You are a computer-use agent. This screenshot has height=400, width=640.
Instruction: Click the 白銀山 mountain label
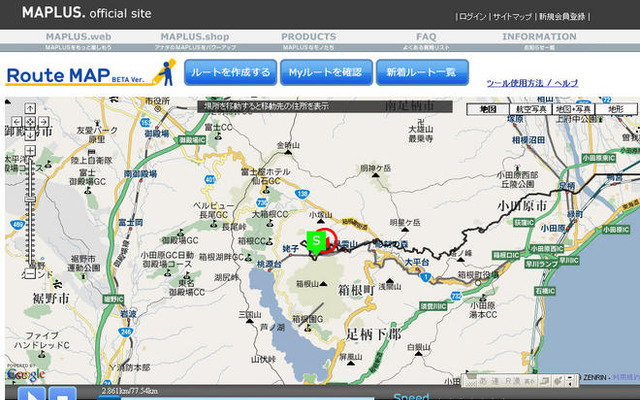(x=418, y=348)
